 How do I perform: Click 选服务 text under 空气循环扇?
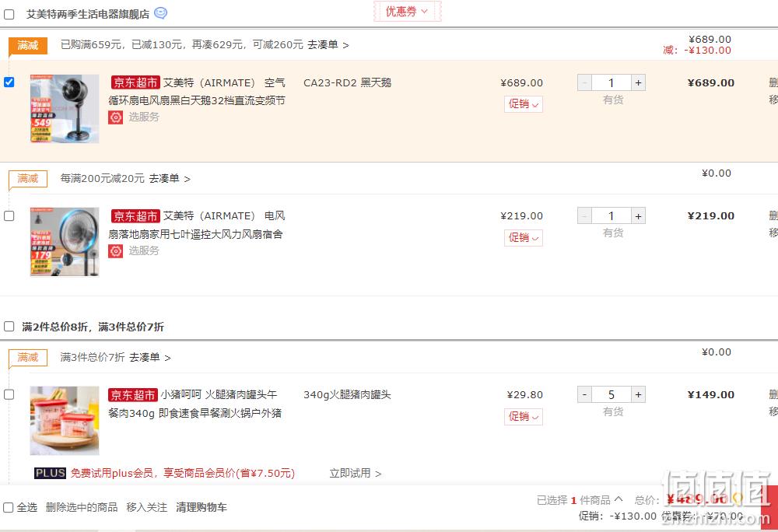pos(144,117)
